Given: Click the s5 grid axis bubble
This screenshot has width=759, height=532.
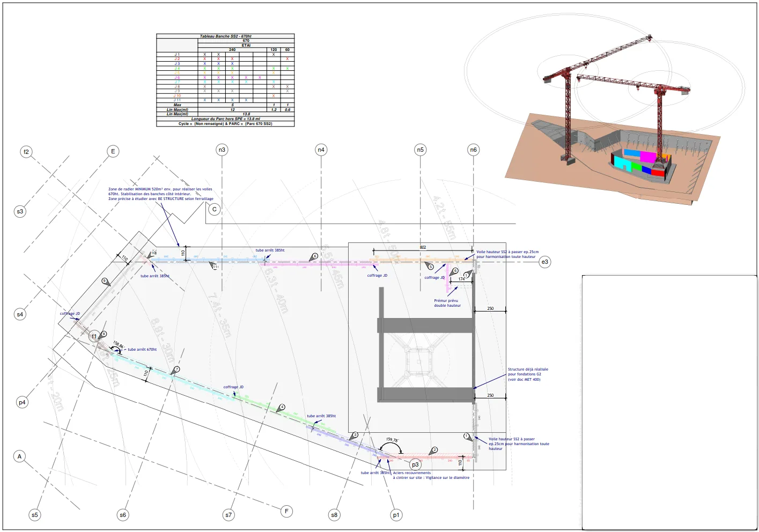Looking at the screenshot, I should point(35,515).
